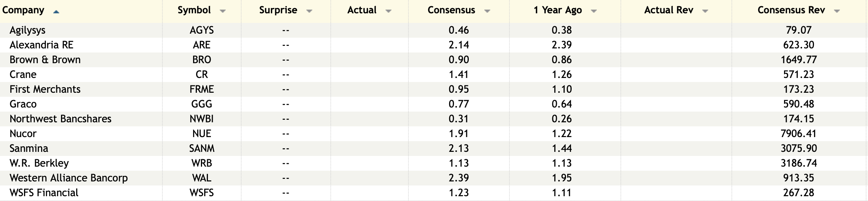Click the Company column ascending sort arrow

pos(56,11)
